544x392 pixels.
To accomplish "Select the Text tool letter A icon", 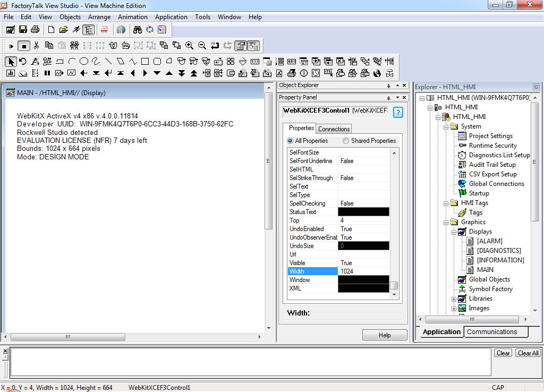I will 35,62.
